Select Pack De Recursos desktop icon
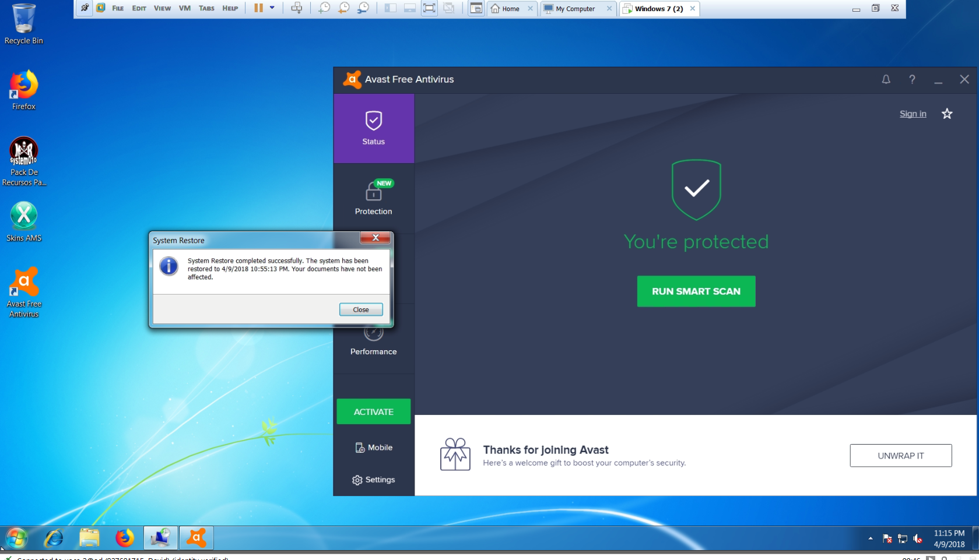The width and height of the screenshot is (979, 560). tap(24, 161)
